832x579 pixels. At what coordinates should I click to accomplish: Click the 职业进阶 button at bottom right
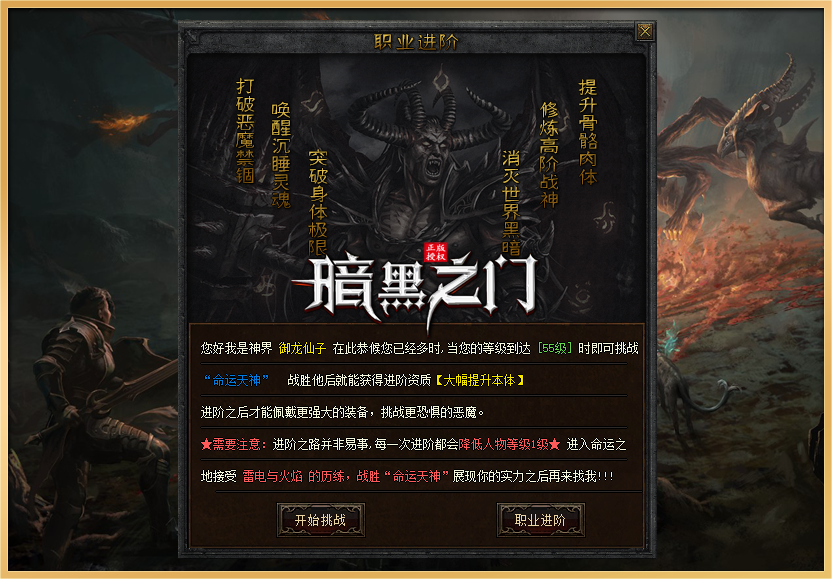[x=540, y=520]
